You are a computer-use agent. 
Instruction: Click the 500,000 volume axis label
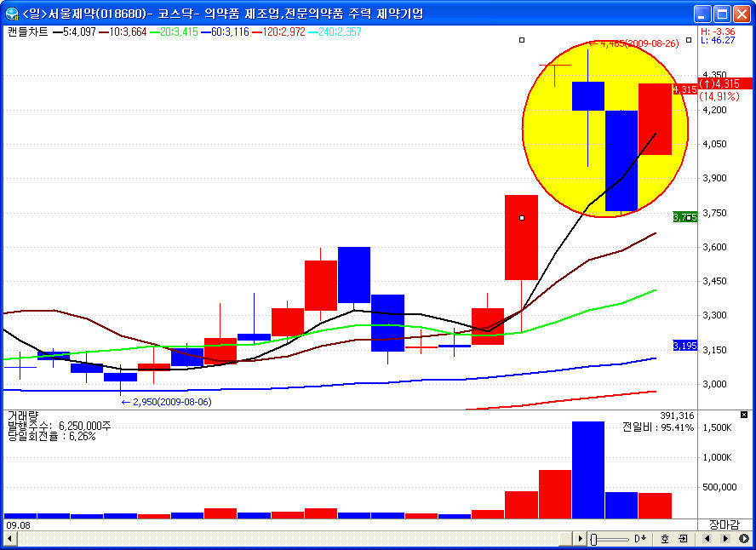point(720,487)
